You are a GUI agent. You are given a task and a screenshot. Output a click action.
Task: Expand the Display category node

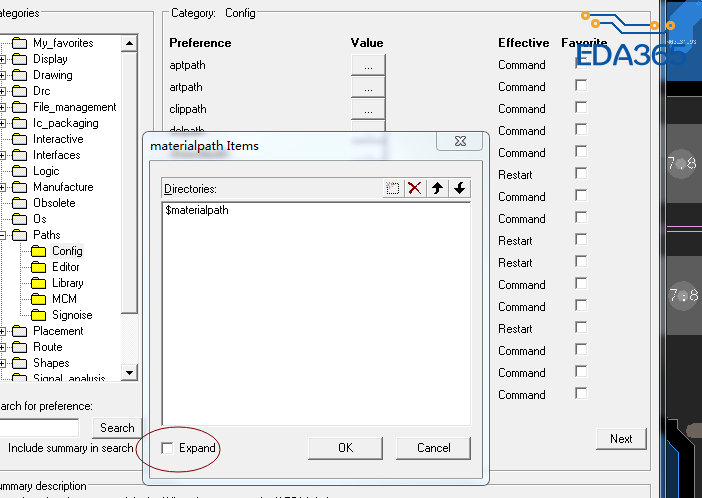(x=2, y=59)
